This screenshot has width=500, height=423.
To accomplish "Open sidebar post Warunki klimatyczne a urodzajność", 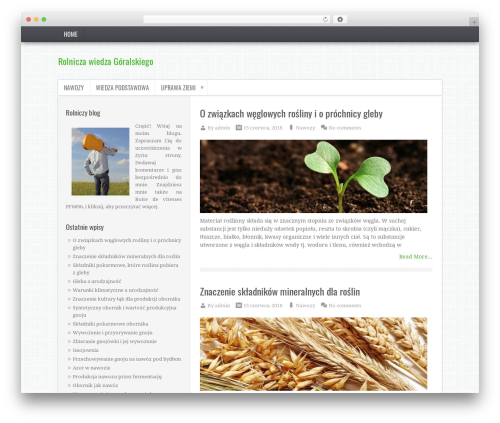I will [x=115, y=290].
